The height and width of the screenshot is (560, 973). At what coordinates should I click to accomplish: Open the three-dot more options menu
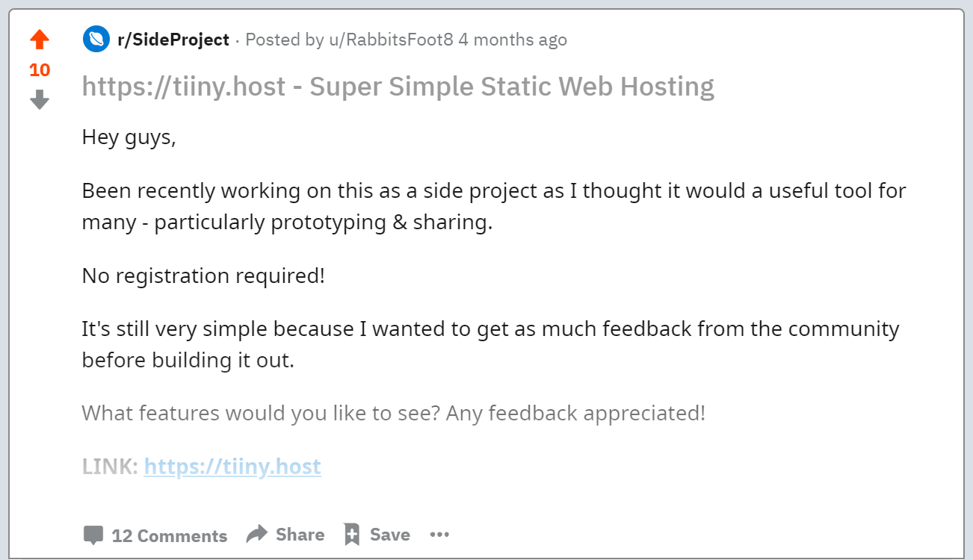(439, 535)
